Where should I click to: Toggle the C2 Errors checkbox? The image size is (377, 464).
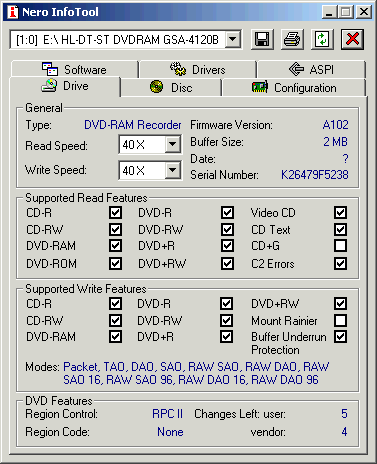pos(340,264)
